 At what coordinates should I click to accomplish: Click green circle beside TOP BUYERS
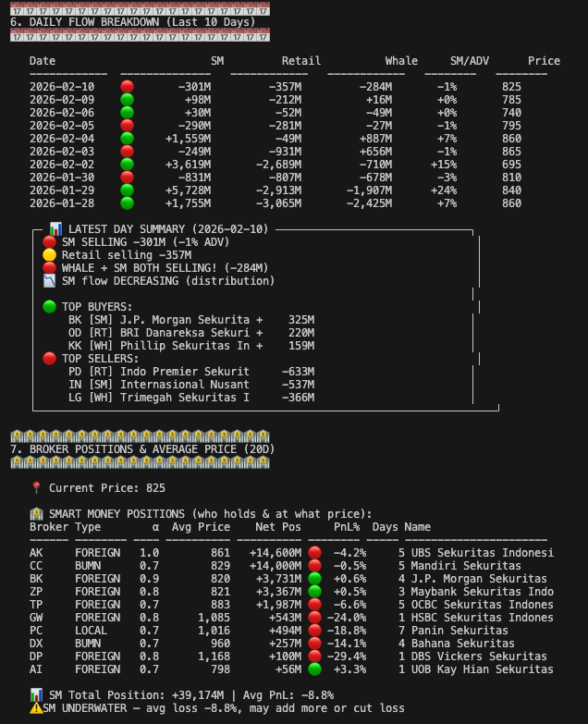[49, 307]
